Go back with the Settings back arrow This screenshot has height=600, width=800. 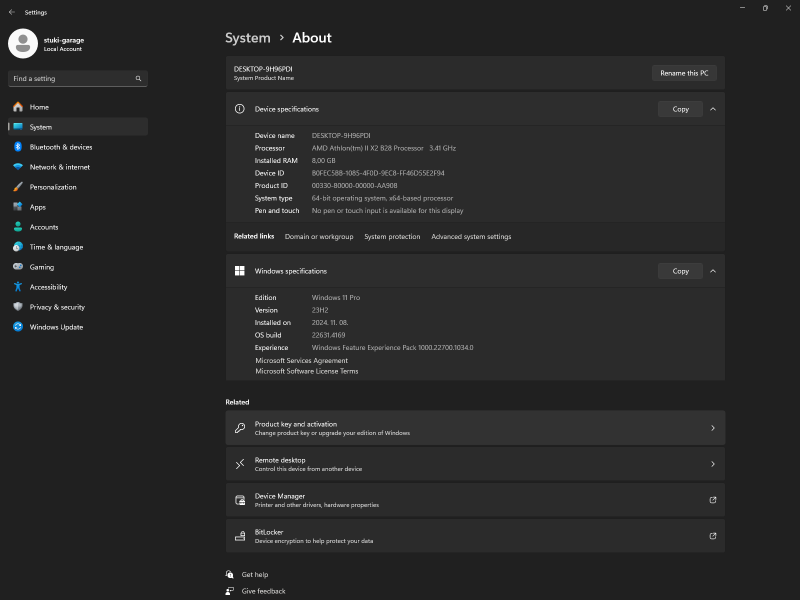tap(12, 12)
